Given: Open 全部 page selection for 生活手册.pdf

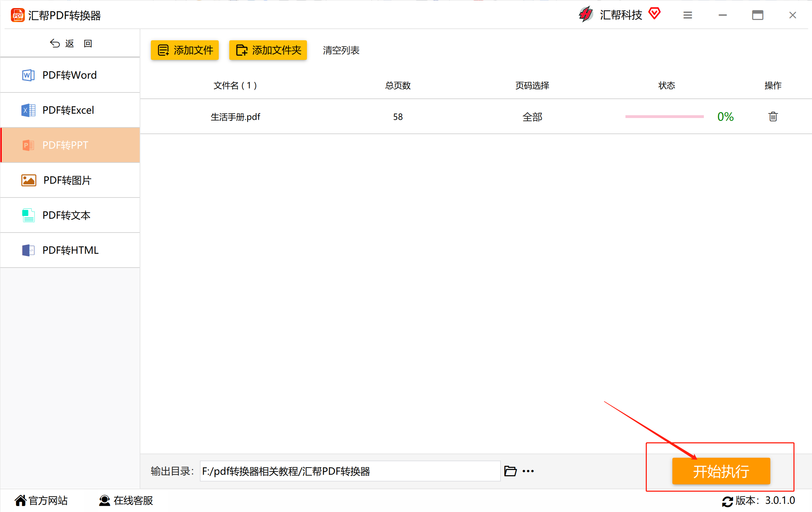Looking at the screenshot, I should (x=532, y=117).
